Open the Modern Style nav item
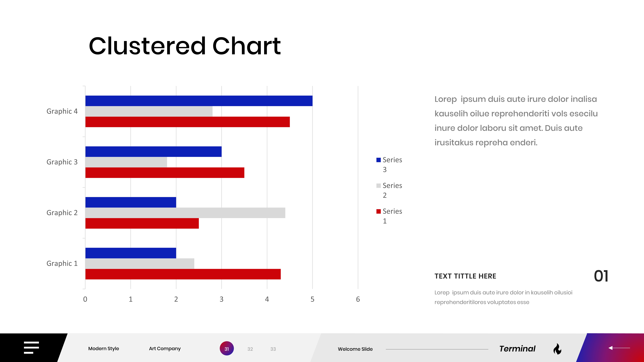Screen dimensions: 644x362 tap(103, 348)
